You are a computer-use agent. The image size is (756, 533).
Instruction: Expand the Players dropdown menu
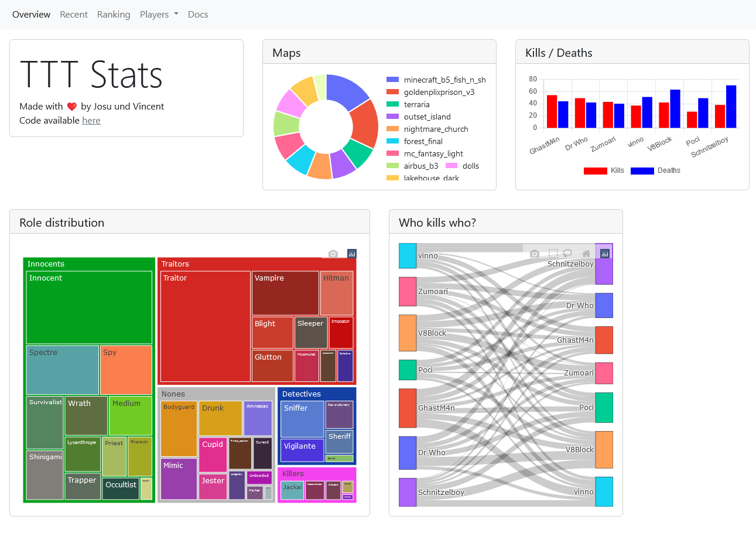(159, 15)
